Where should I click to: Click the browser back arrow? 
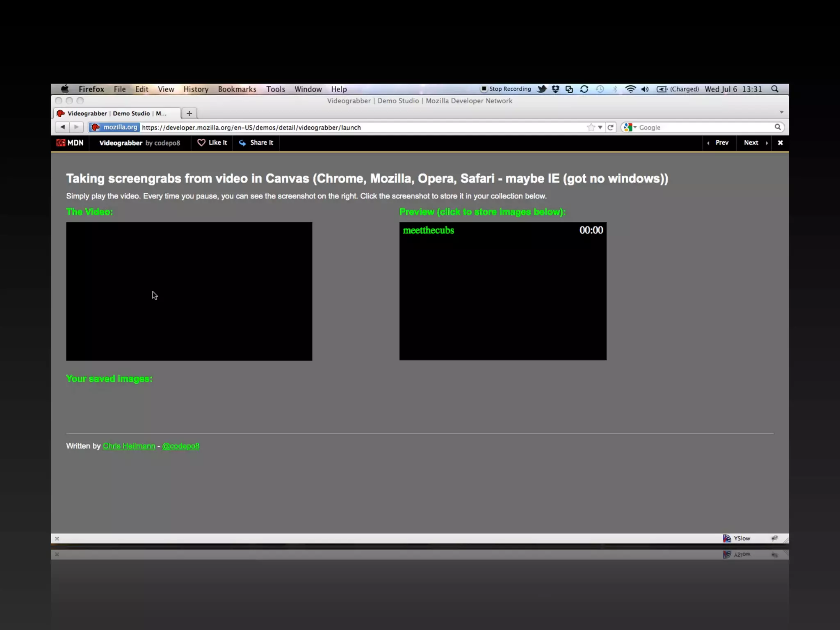[62, 127]
